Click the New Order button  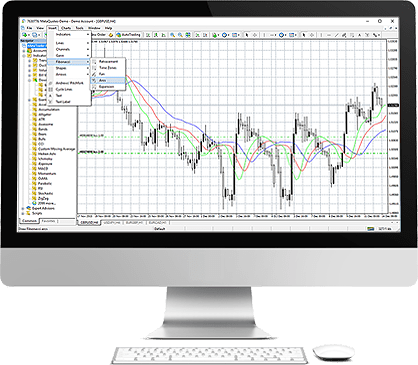[x=98, y=35]
